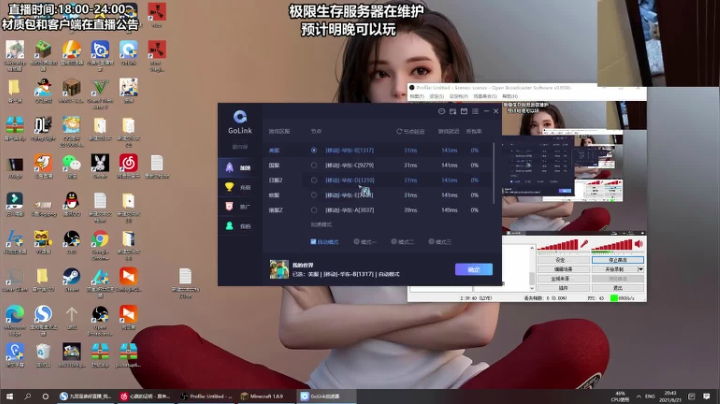This screenshot has width=720, height=404.
Task: Open the hamburger menu icon in GoLink title bar
Action: tap(475, 111)
